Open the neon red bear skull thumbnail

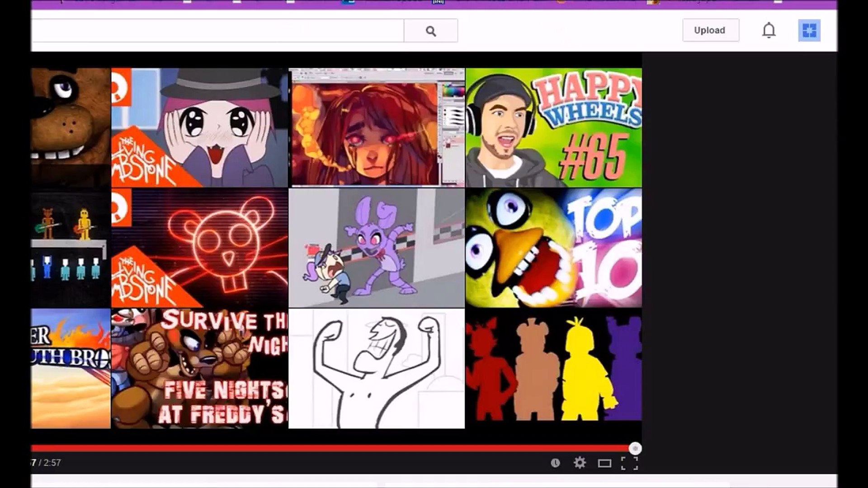coord(199,248)
